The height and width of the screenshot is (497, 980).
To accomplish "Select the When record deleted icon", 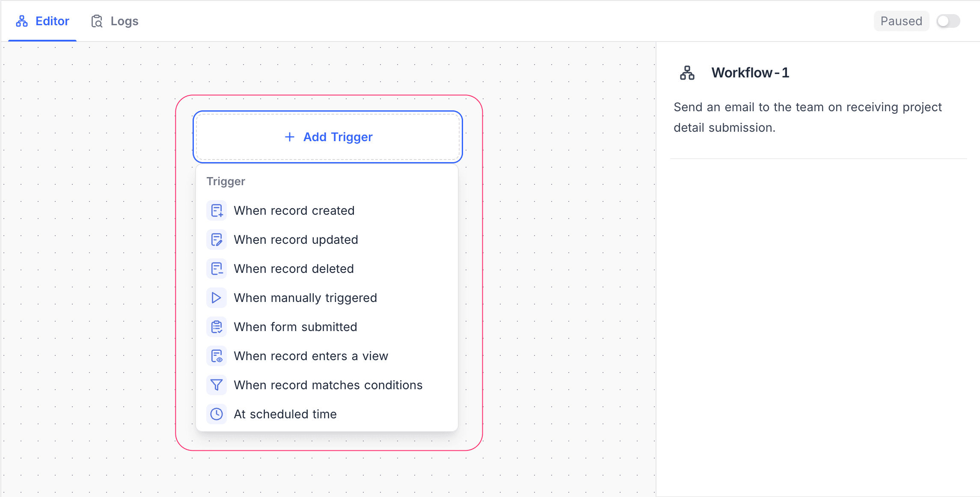I will click(x=217, y=269).
